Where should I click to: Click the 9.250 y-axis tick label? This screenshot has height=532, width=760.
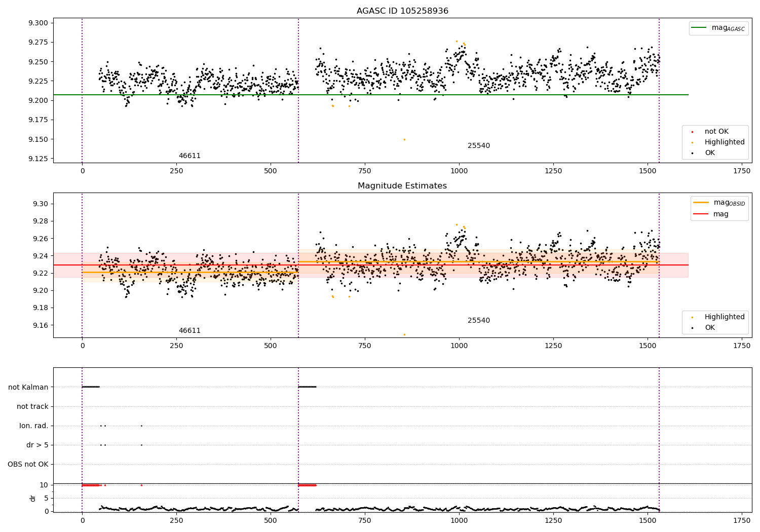tap(38, 62)
